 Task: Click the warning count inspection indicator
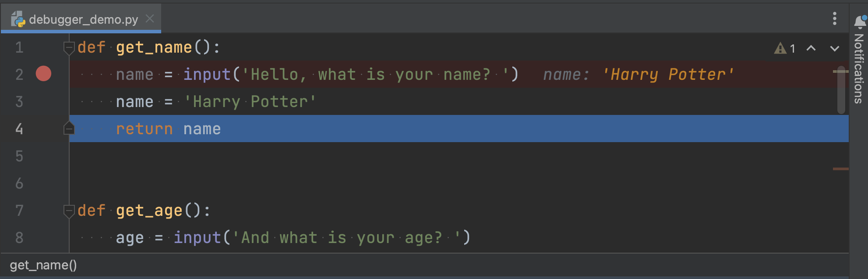tap(786, 49)
